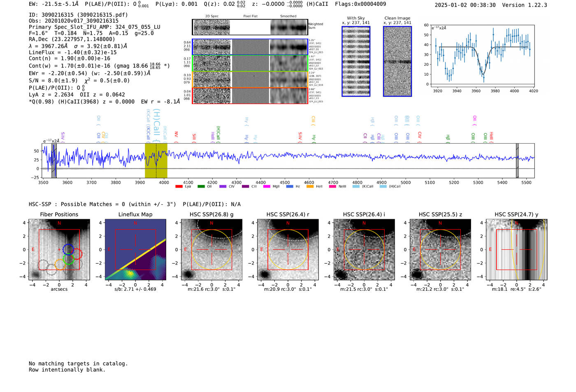The image size is (576, 392).
Task: Click the blue Hε legend swatch
Action: pos(290,186)
